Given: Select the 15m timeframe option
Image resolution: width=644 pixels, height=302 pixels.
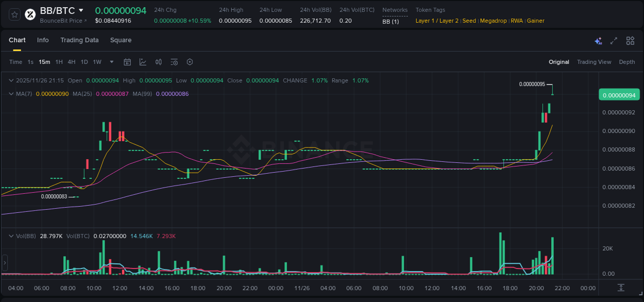Looking at the screenshot, I should point(44,62).
